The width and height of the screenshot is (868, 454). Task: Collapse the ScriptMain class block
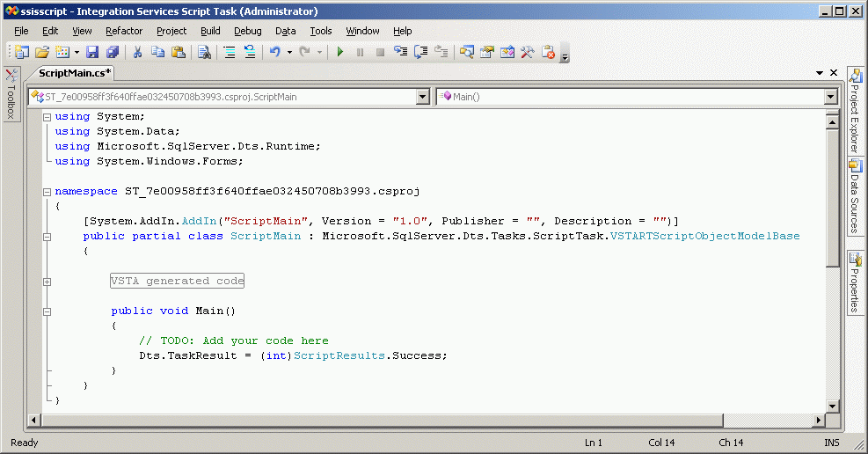[x=47, y=237]
